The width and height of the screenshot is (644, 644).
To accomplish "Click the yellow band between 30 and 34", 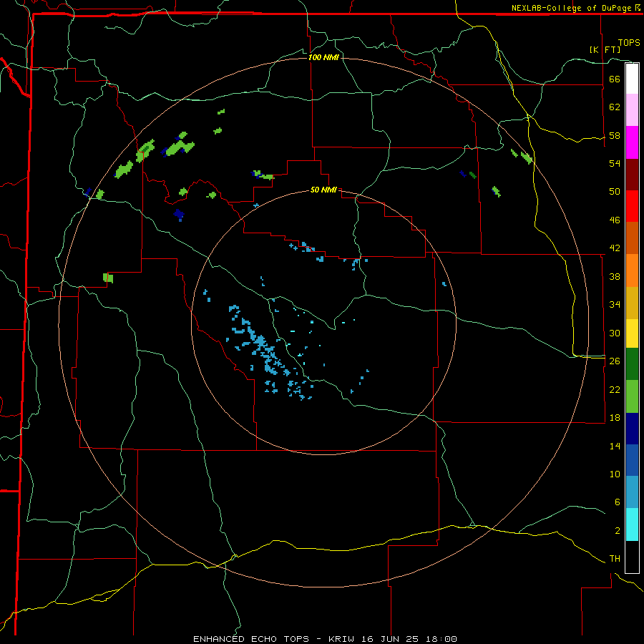I will point(632,333).
